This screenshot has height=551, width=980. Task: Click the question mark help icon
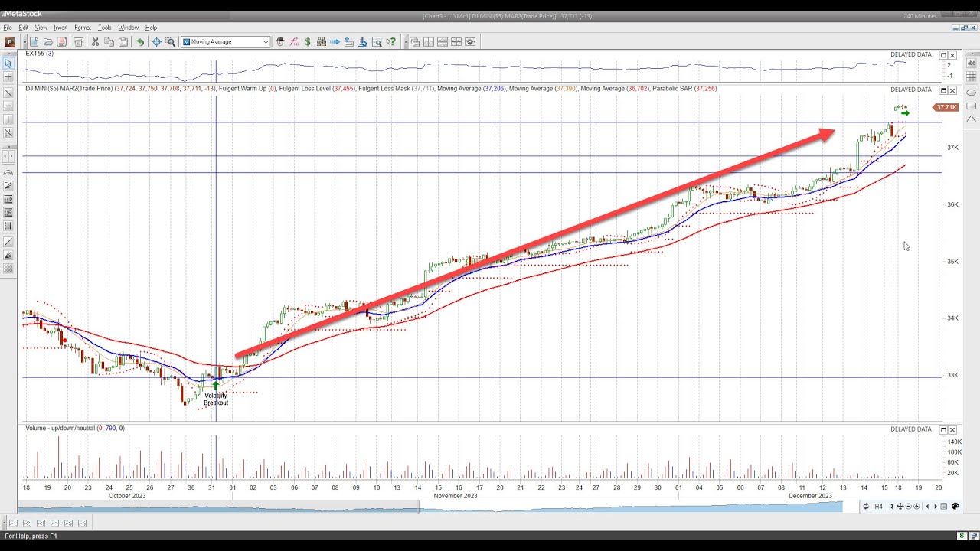pyautogui.click(x=390, y=42)
